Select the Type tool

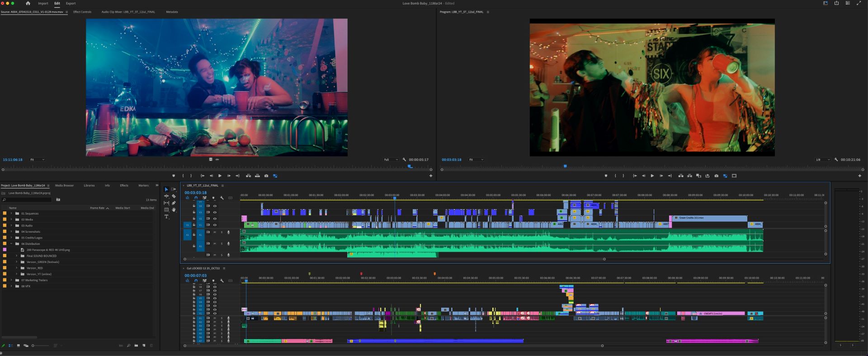tap(166, 217)
